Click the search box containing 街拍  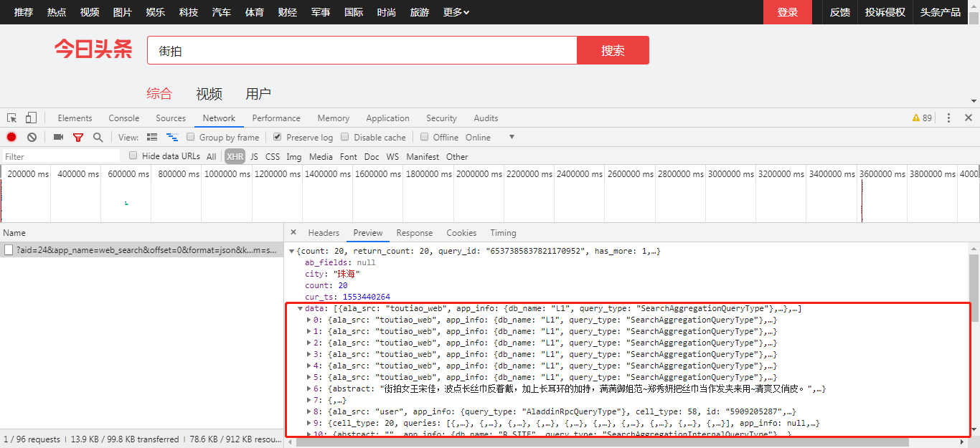(362, 50)
